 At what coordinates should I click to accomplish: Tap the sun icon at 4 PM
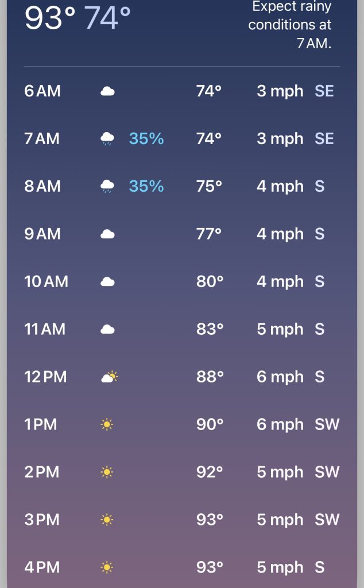107,567
